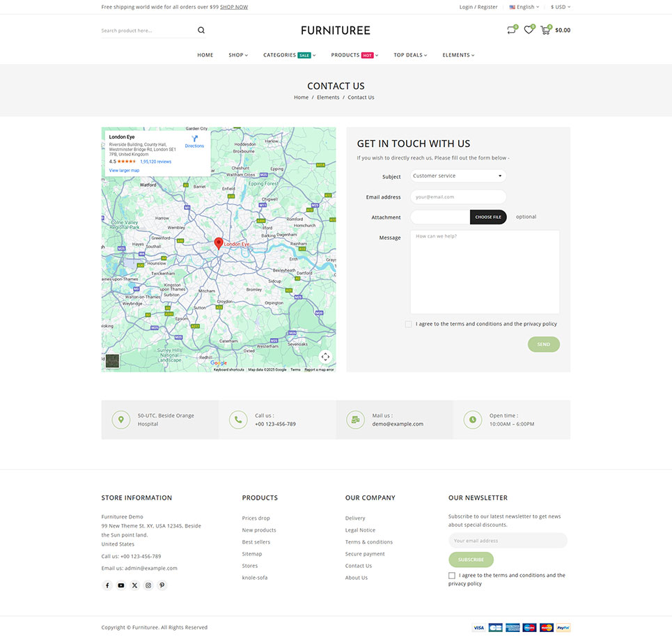Open the compare products icon
The image size is (672, 639).
tap(511, 30)
